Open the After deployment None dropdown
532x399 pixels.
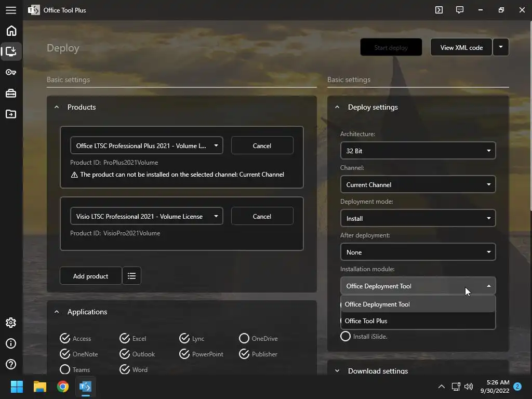tap(418, 252)
